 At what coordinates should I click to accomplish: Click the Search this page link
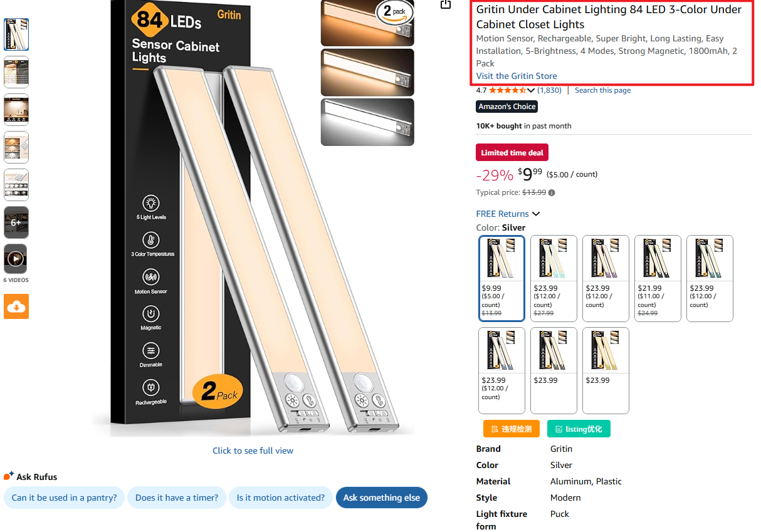coord(602,90)
